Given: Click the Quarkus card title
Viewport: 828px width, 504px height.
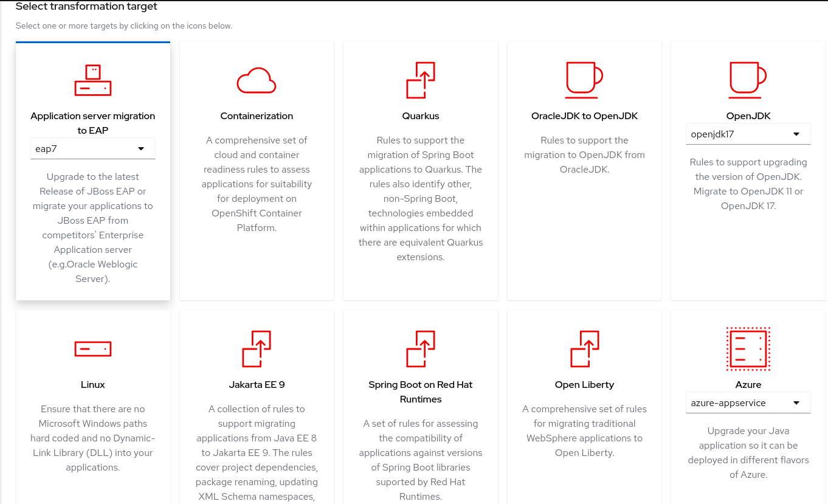Looking at the screenshot, I should tap(421, 116).
